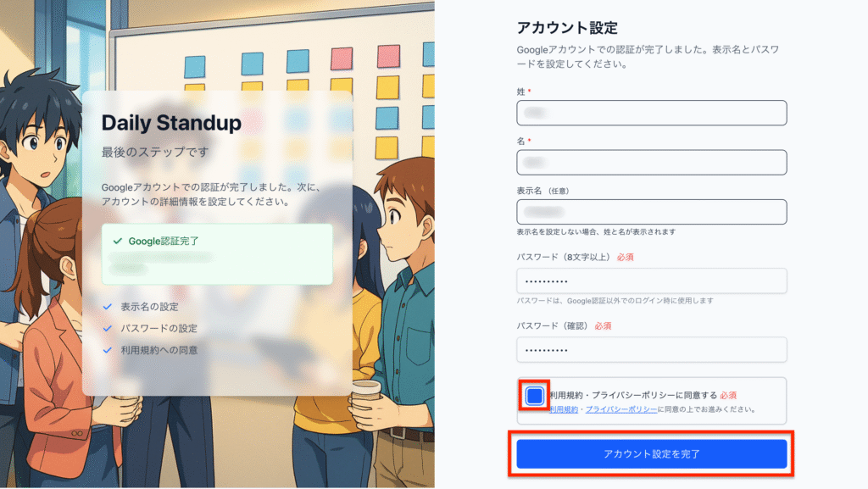Click the アカウント設定 page title
Screen dimensions: 868x489
[567, 28]
